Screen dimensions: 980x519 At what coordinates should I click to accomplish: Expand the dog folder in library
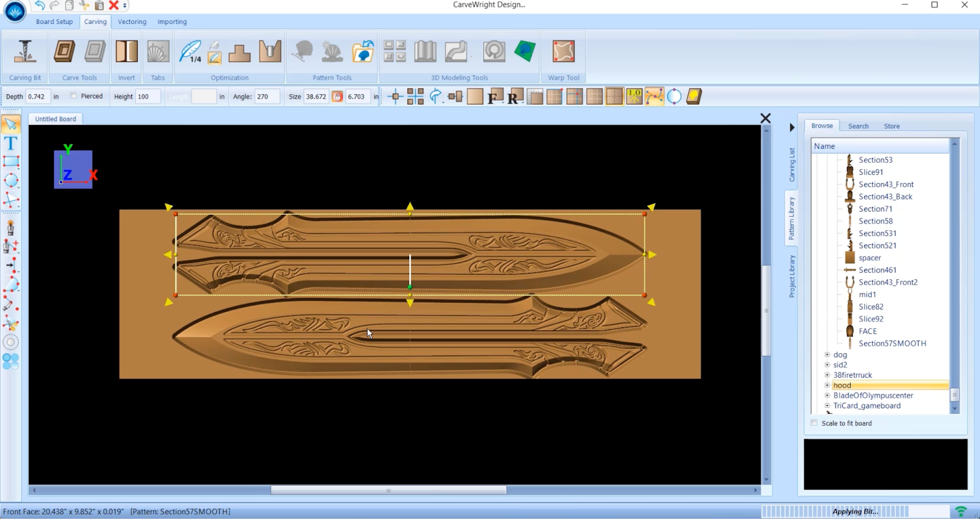point(827,355)
